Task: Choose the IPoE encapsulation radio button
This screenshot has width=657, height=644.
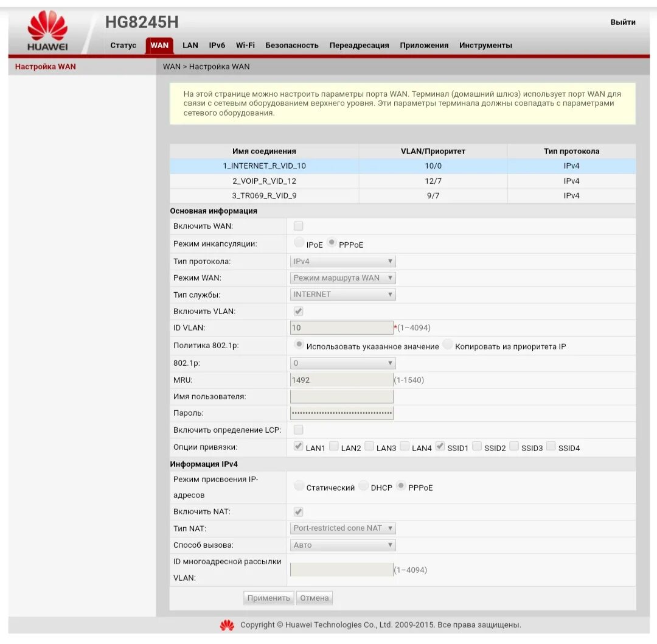Action: (299, 242)
